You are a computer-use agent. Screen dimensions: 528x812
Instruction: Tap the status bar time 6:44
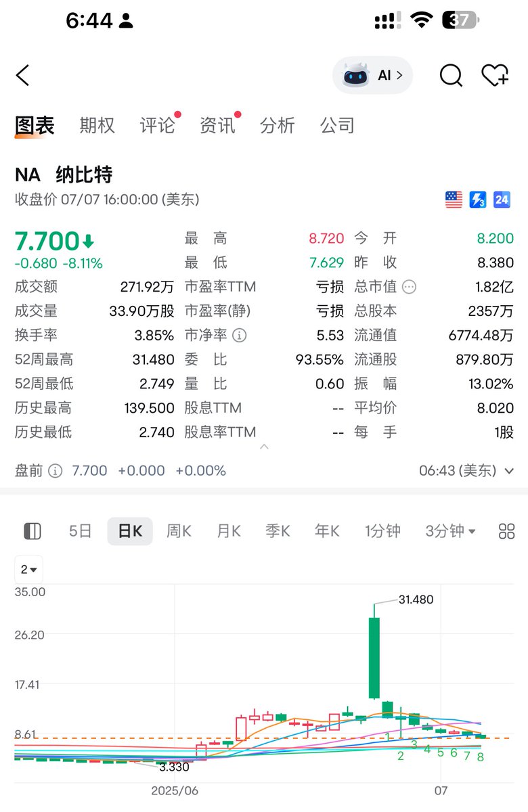click(89, 21)
